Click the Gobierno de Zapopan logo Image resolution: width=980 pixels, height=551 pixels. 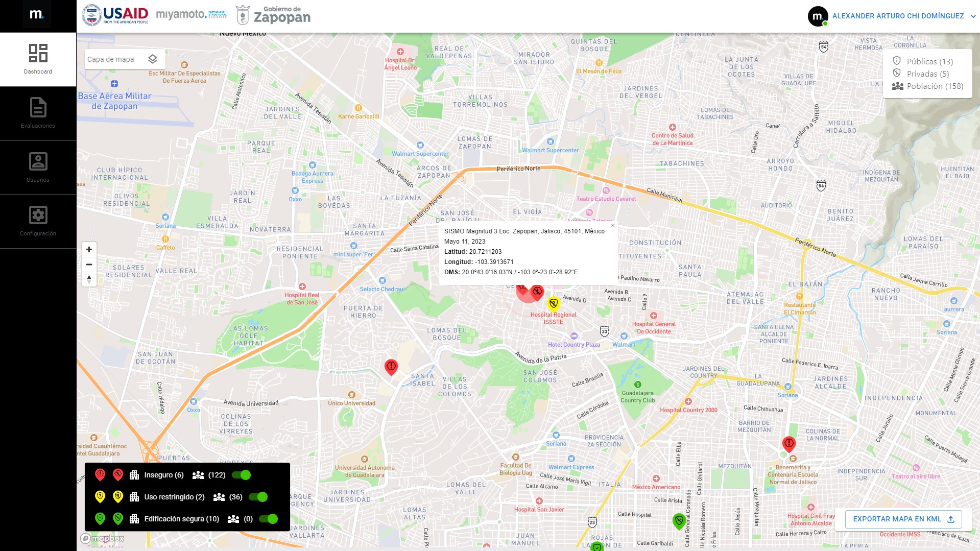click(273, 15)
